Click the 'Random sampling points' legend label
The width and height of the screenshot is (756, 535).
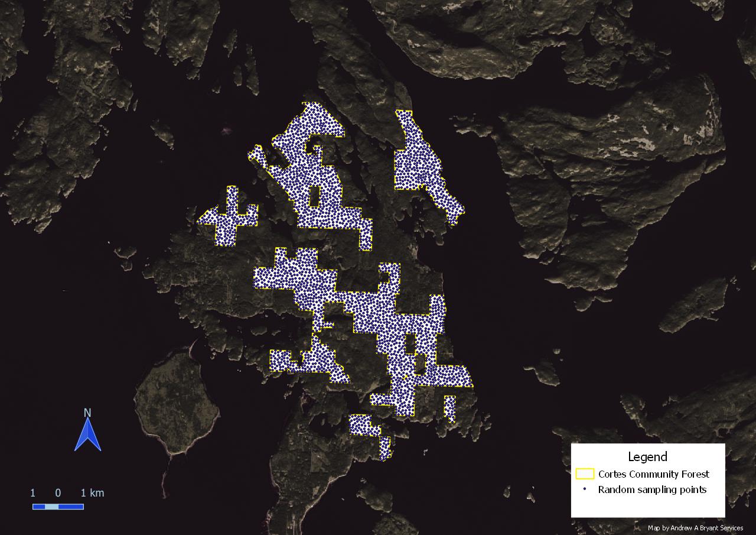(652, 489)
